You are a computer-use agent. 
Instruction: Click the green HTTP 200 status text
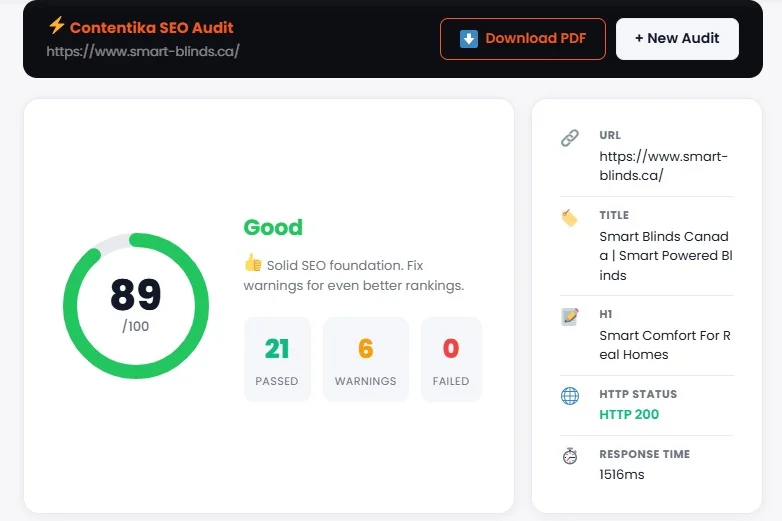(629, 414)
